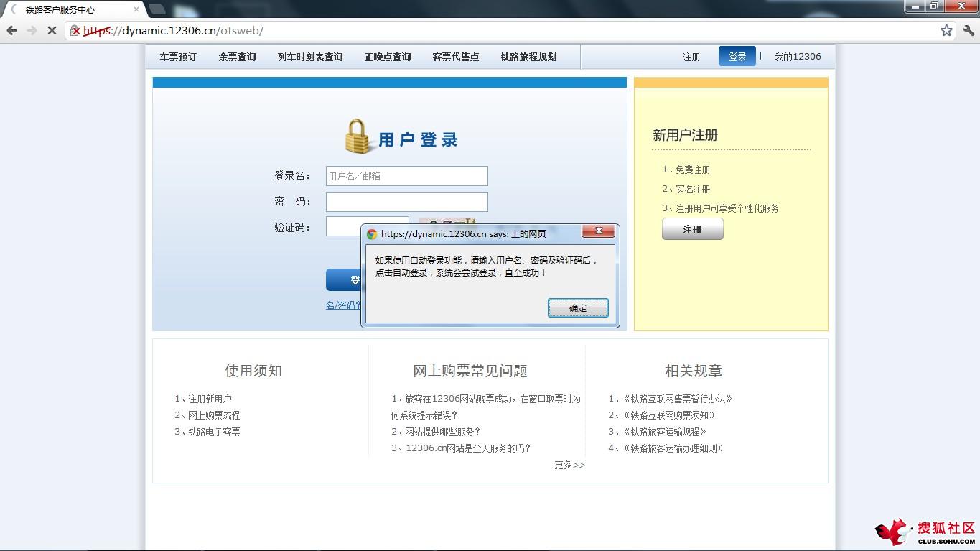The image size is (980, 551).
Task: Focus the 登录名 username field
Action: [x=407, y=176]
